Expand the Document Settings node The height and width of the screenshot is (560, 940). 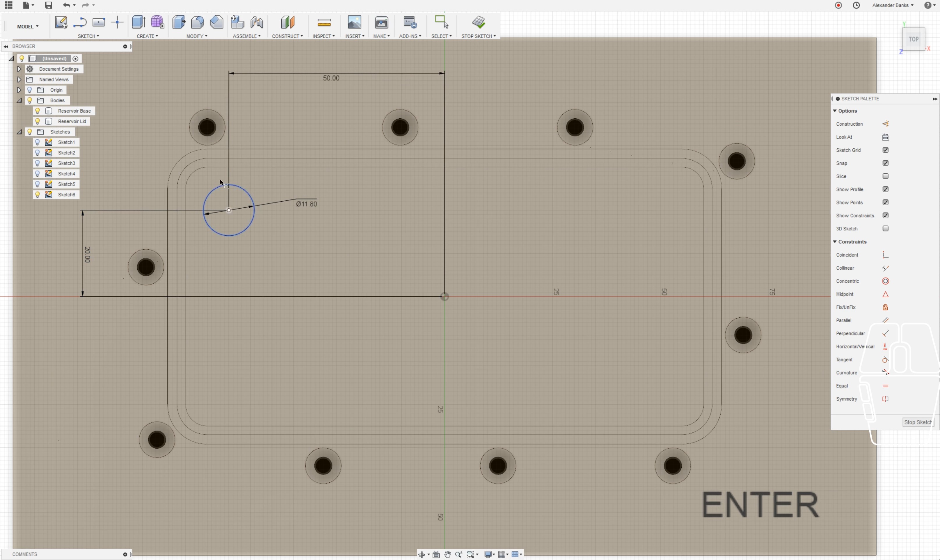point(19,69)
